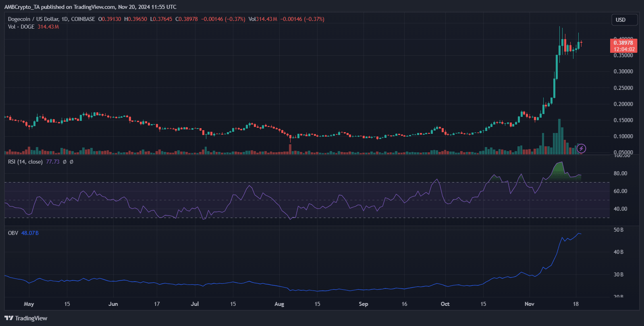This screenshot has height=326, width=644.
Task: Click the Nov date axis label
Action: (x=530, y=304)
